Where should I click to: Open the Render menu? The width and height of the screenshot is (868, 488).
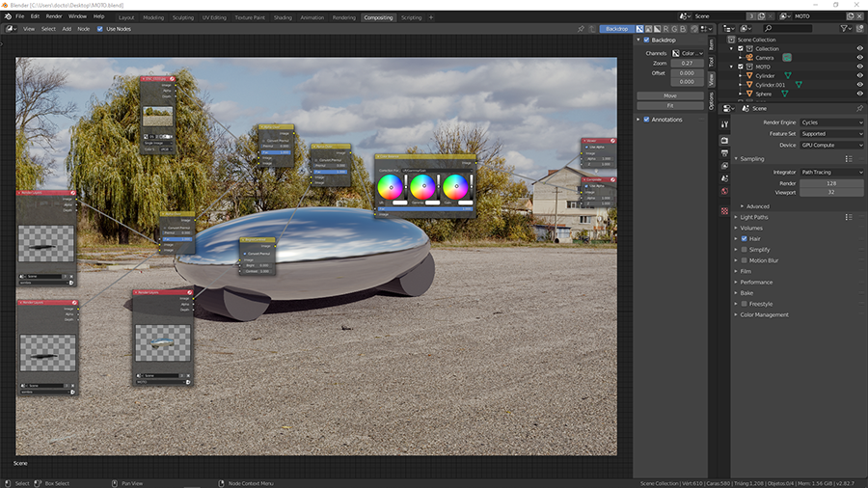54,16
